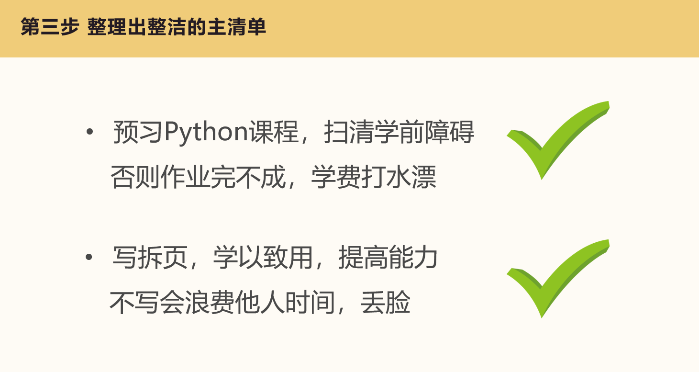Select the phrase 预习 before Python

pos(138,132)
